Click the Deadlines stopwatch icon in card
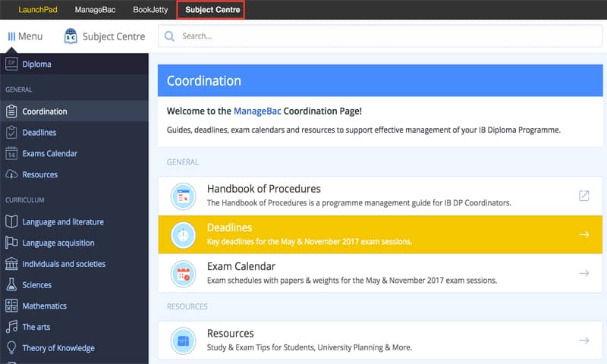The image size is (607, 364). 183,235
